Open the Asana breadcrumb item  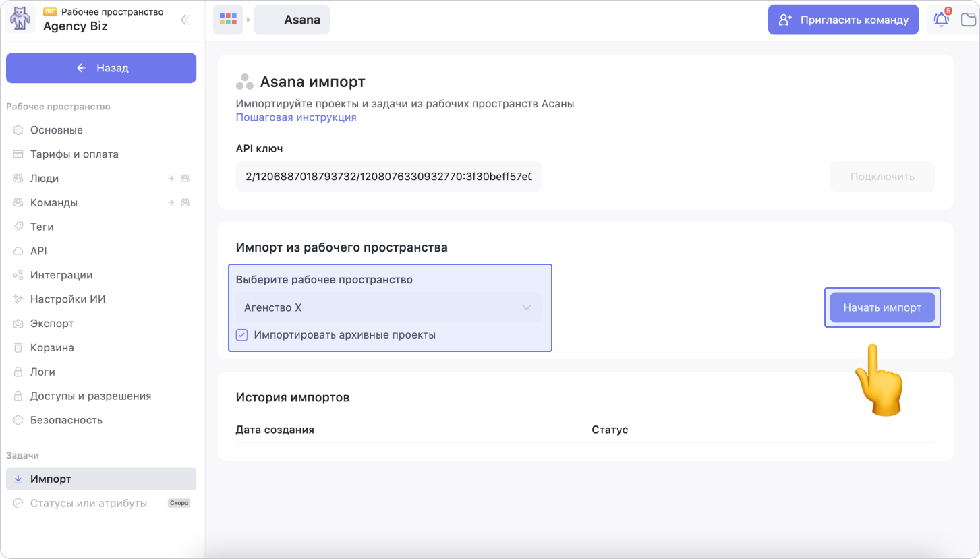coord(292,20)
